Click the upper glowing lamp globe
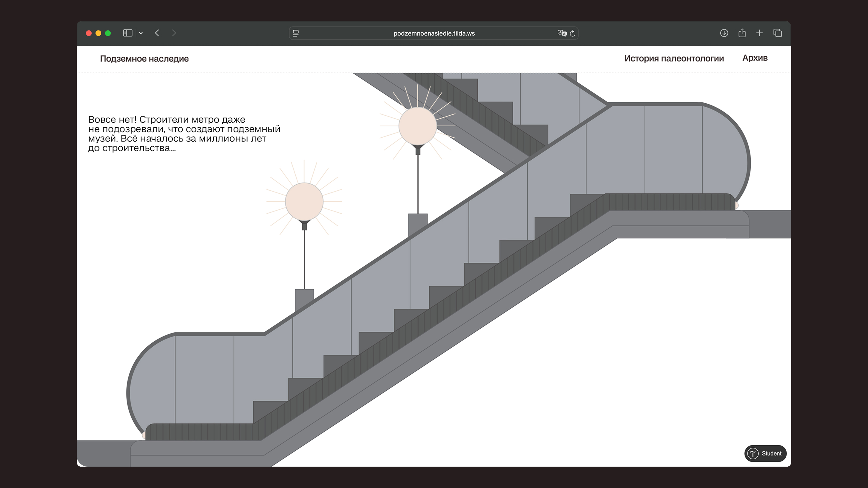The image size is (868, 488). [x=418, y=126]
